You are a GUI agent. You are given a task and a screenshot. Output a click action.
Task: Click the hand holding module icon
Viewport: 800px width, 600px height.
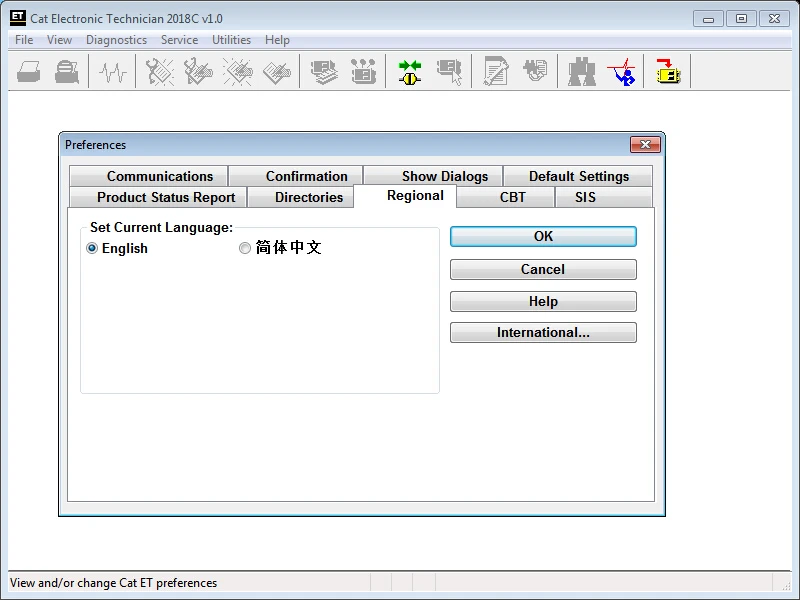(535, 71)
